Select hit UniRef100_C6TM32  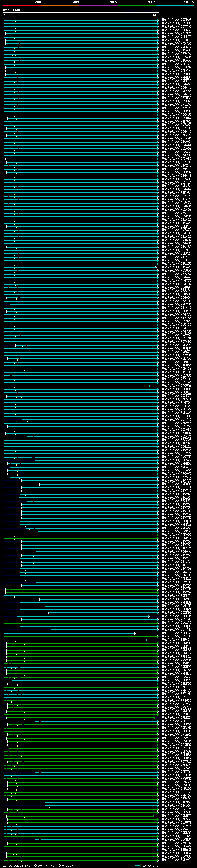tap(177, 98)
